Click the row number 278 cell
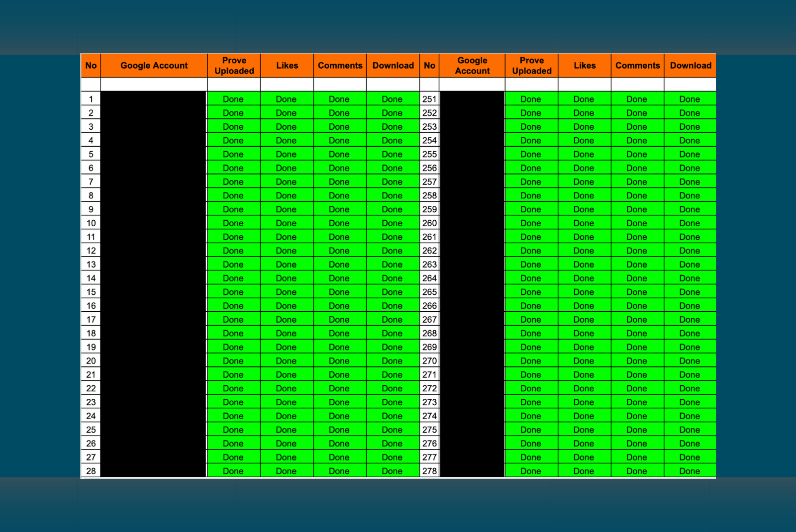The width and height of the screenshot is (796, 532). tap(429, 471)
